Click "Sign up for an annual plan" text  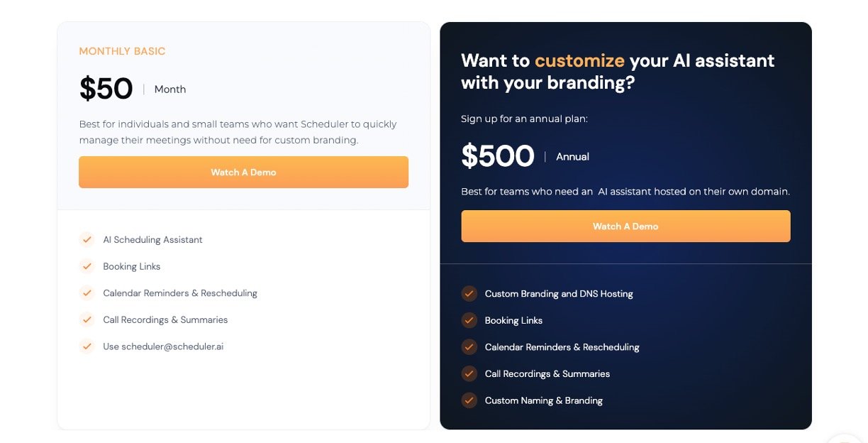coord(524,119)
